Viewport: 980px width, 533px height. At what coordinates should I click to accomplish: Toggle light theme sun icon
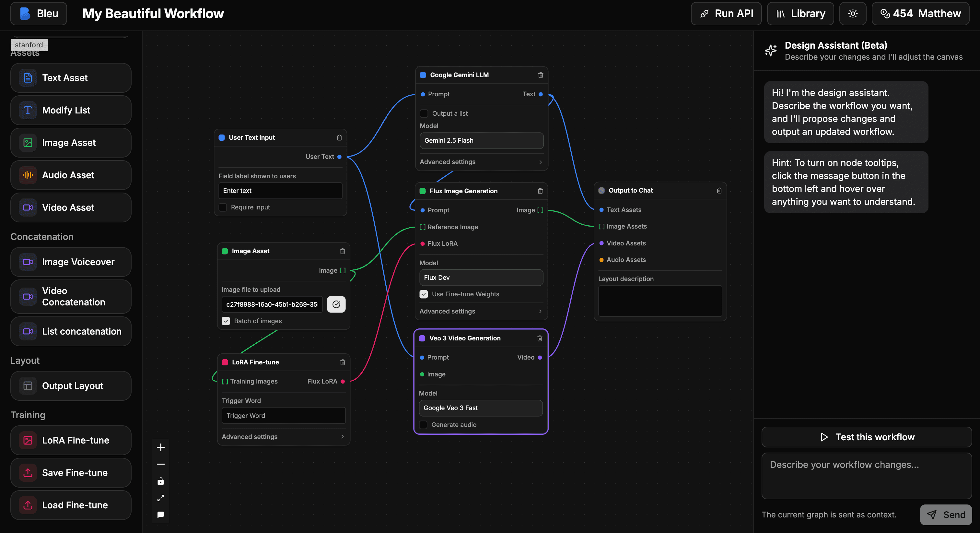coord(853,14)
